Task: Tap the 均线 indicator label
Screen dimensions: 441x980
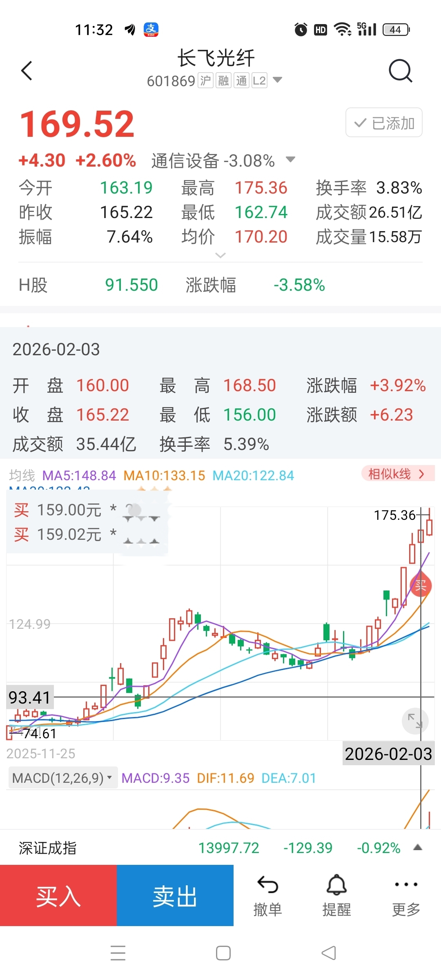Action: click(x=22, y=476)
